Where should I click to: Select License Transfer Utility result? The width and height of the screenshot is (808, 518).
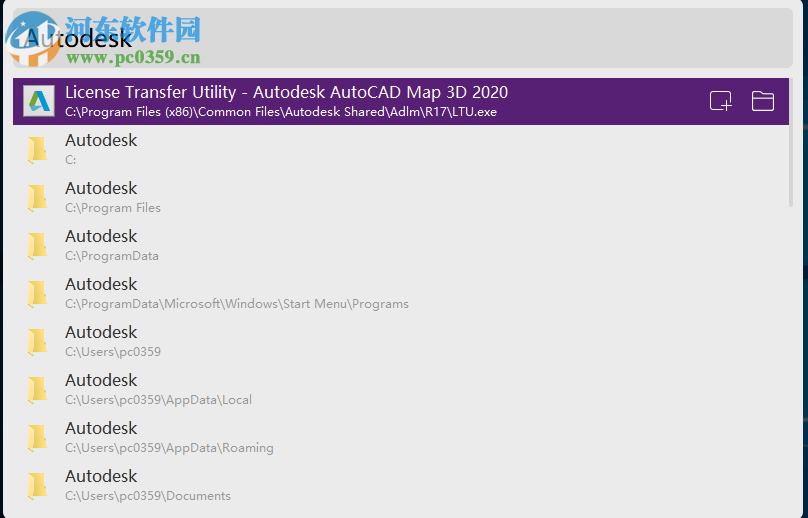(x=401, y=101)
